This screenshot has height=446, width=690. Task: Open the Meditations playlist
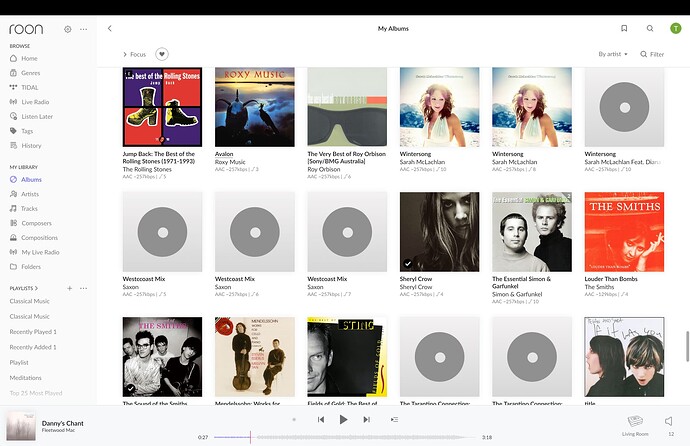(x=26, y=377)
